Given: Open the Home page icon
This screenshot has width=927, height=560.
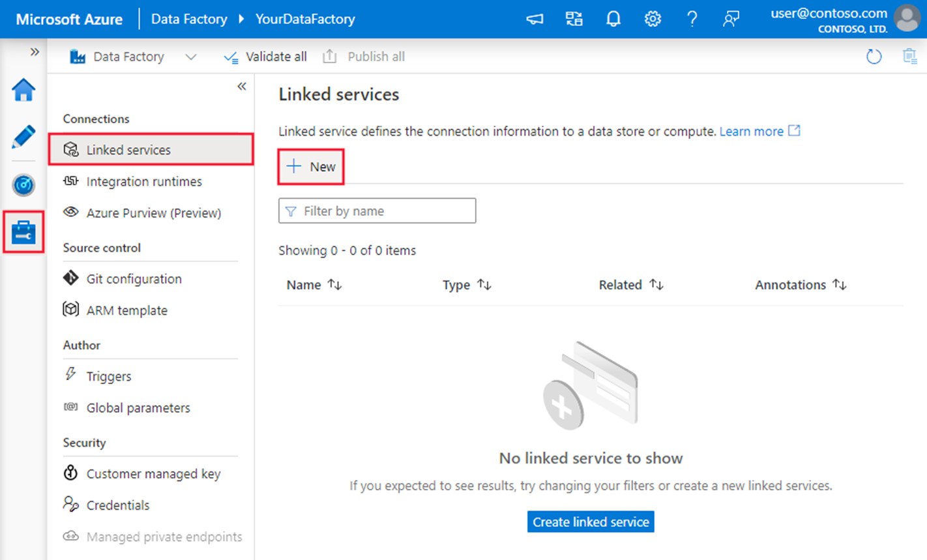Looking at the screenshot, I should (x=23, y=91).
